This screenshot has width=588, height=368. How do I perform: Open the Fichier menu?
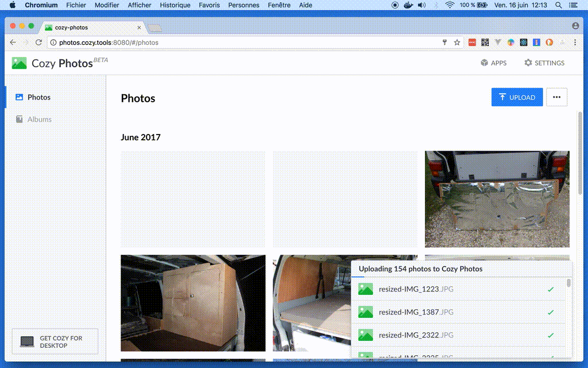tap(76, 5)
